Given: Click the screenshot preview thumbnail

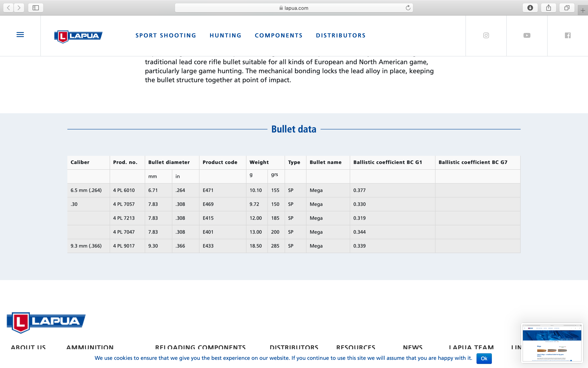Looking at the screenshot, I should point(552,342).
